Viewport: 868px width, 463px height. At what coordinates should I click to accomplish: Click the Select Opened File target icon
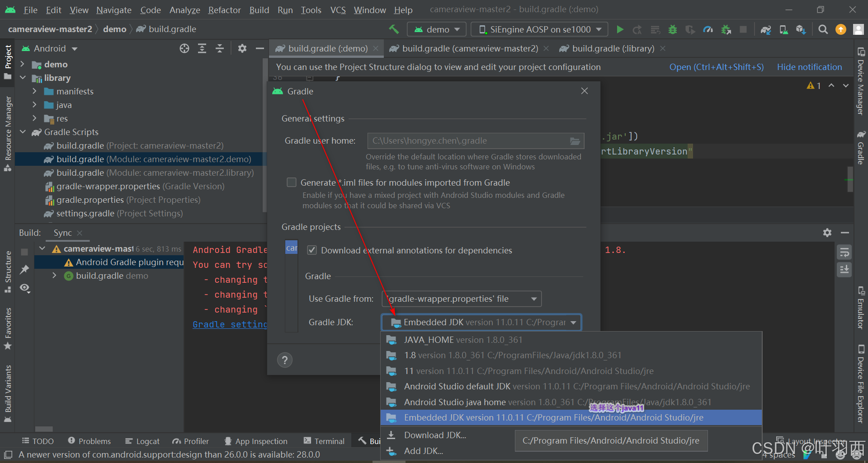point(184,48)
